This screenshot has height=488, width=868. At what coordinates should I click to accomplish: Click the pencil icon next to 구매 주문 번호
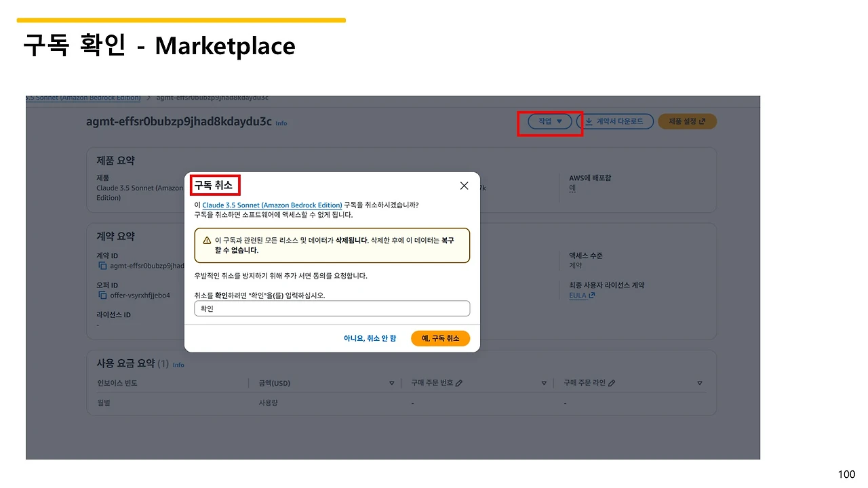point(458,382)
